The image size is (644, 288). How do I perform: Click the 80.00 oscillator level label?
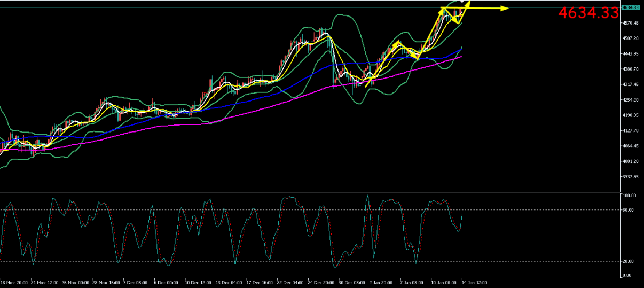pyautogui.click(x=628, y=210)
